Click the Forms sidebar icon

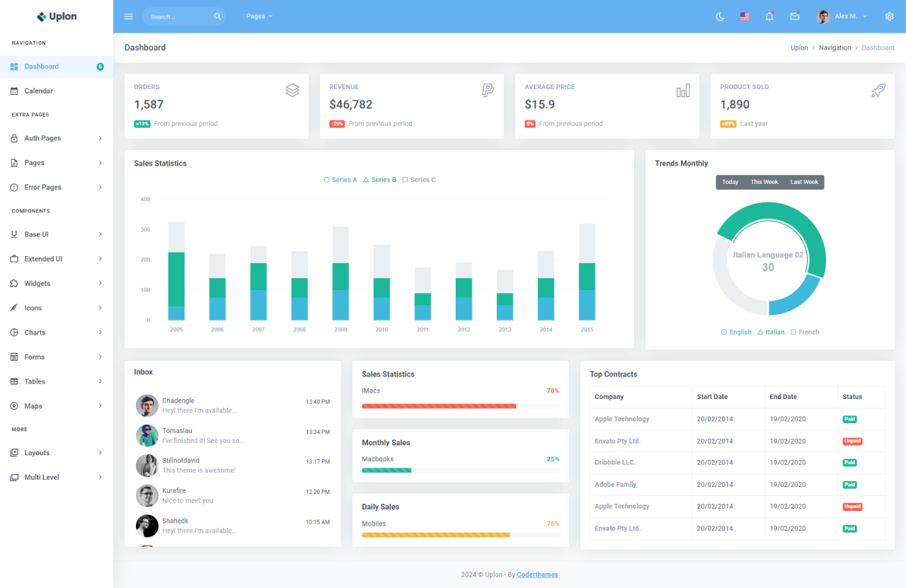[14, 357]
